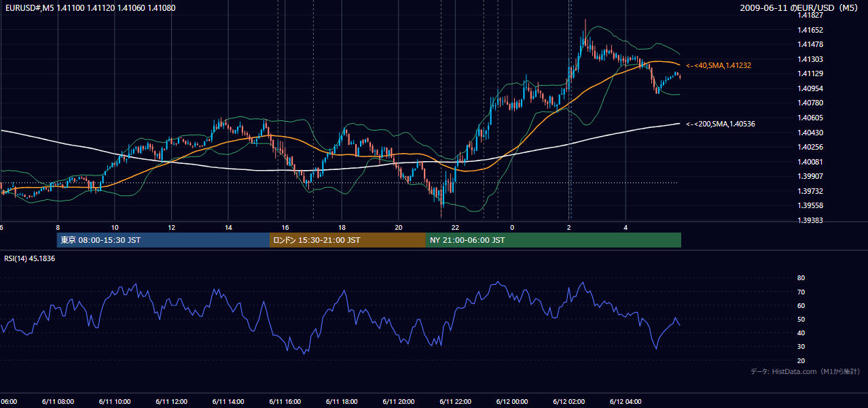Click price axis value 1.40605

[x=811, y=118]
